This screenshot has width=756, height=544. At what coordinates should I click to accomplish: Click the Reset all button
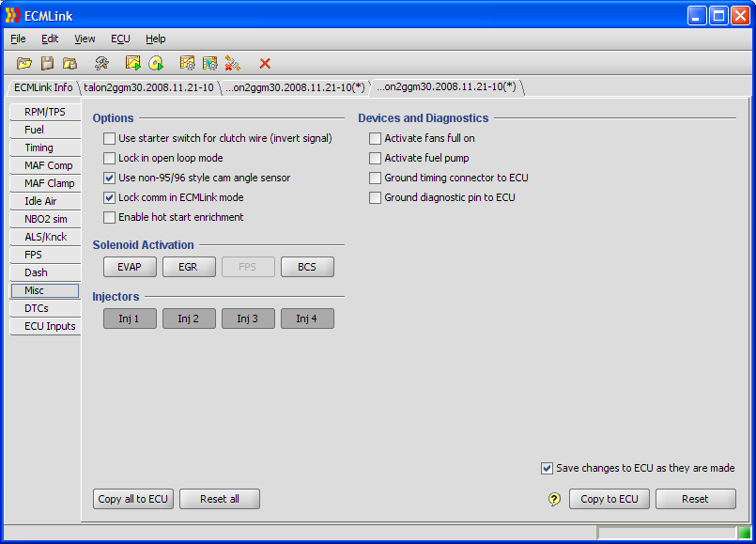click(219, 499)
